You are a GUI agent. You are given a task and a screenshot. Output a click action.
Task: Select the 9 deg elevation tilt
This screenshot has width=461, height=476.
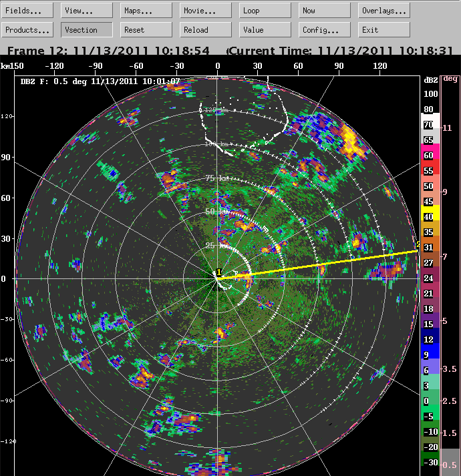coord(445,192)
